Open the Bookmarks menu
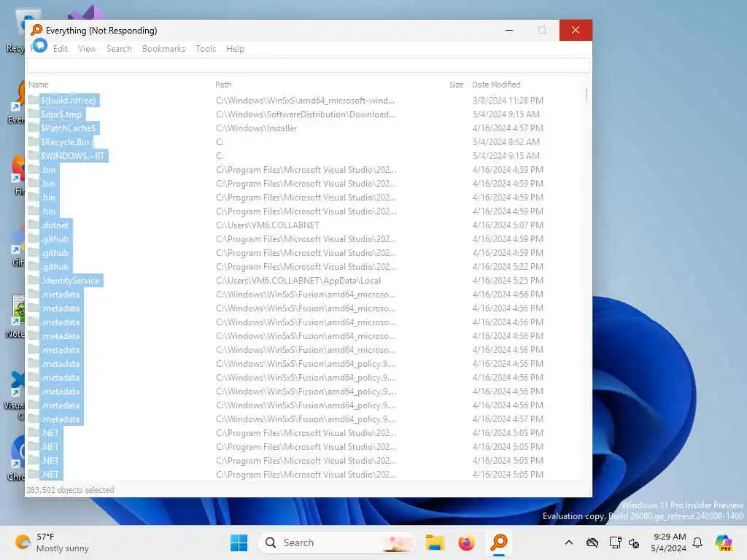Screen dimensions: 747x560 pos(163,49)
